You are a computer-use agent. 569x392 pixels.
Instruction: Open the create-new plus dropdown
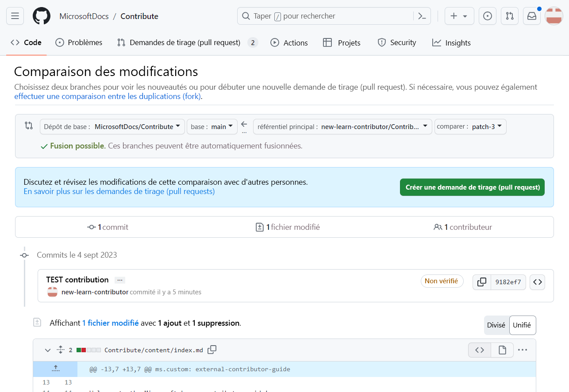pos(459,15)
